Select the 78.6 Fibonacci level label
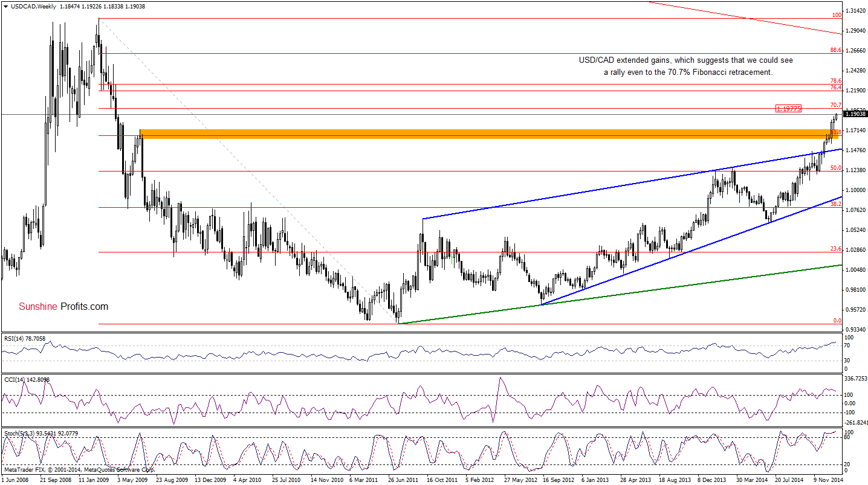Screen dimensions: 868x485 point(837,80)
